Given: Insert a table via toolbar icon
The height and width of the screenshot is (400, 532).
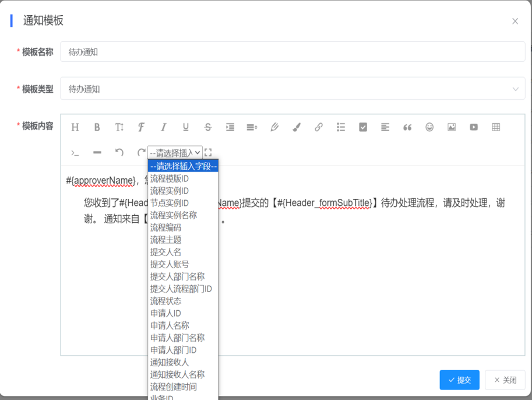Looking at the screenshot, I should (496, 127).
